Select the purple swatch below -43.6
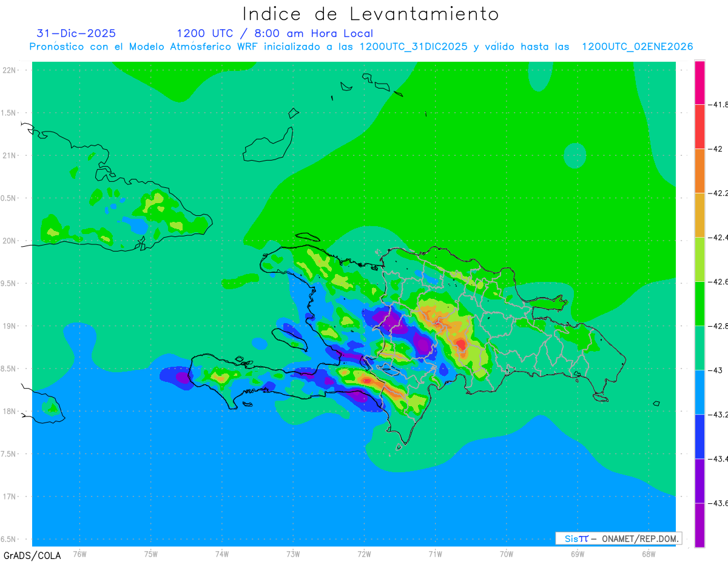The image size is (728, 562). (699, 525)
